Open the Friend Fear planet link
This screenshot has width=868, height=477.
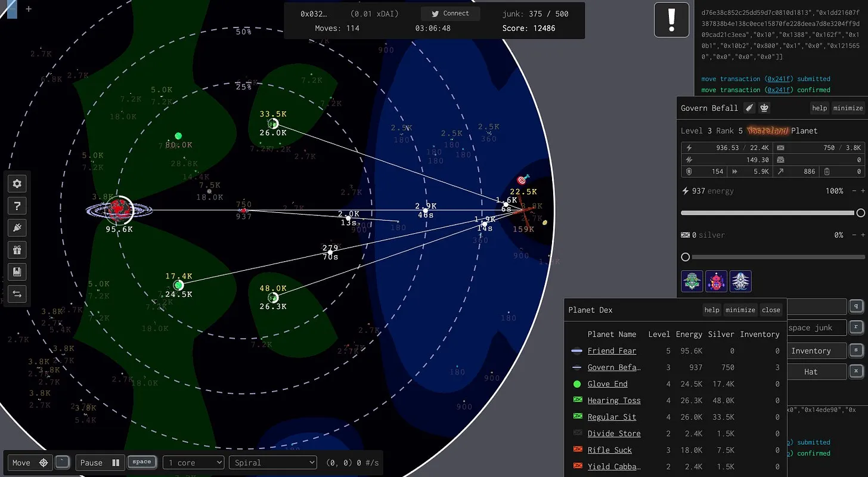point(612,351)
